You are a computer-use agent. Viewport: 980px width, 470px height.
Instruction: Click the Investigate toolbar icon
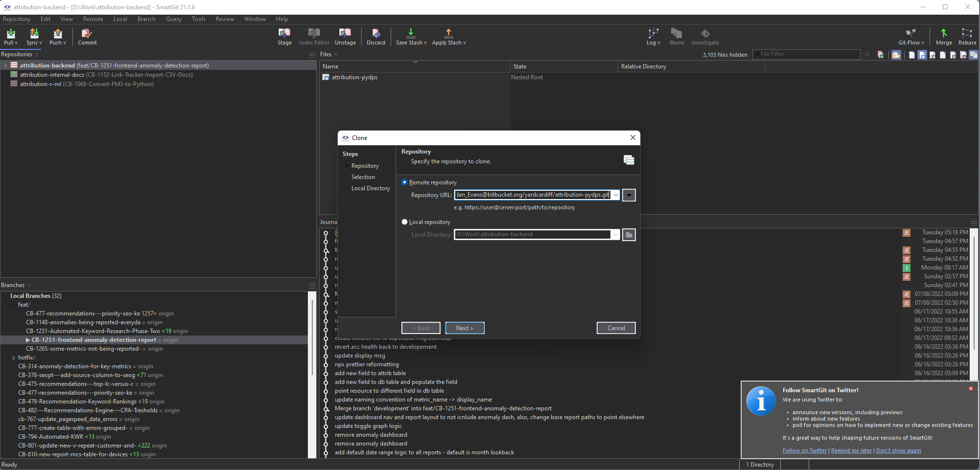[705, 36]
